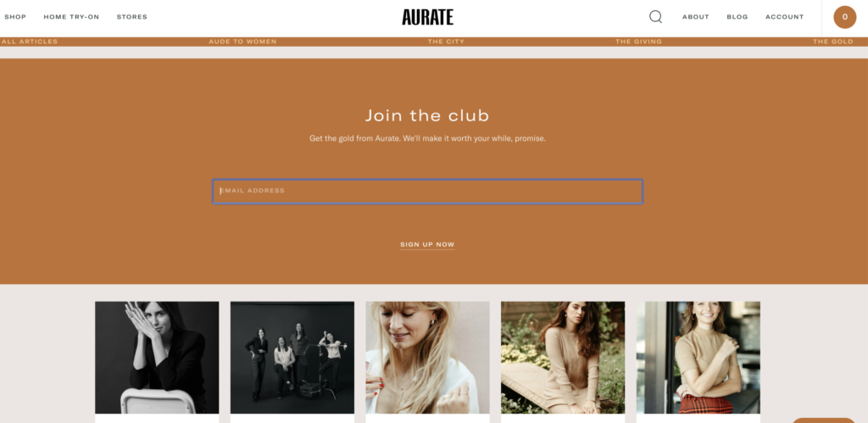Screen dimensions: 868x423
Task: Open the search magnifier icon
Action: [655, 17]
